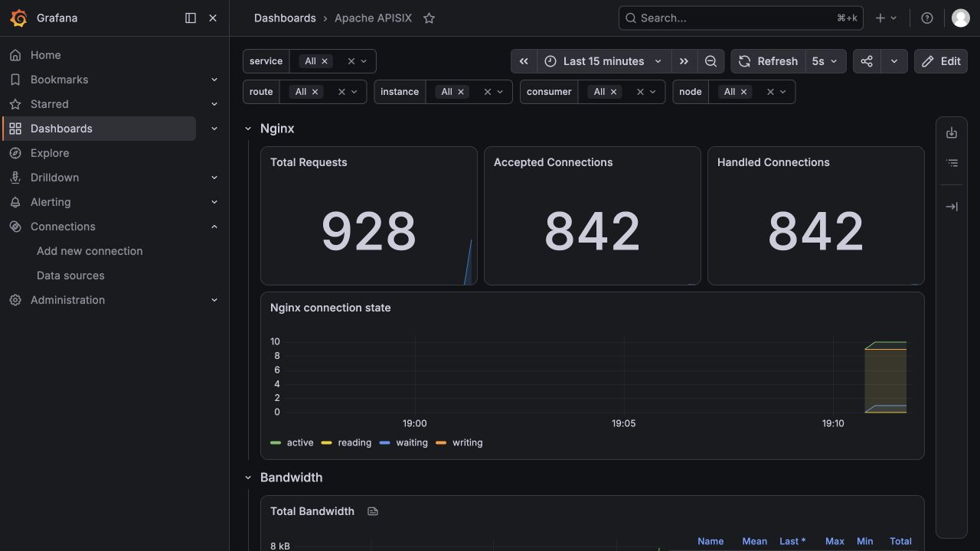The height and width of the screenshot is (551, 980).
Task: Remove All value from service filter
Action: [325, 61]
